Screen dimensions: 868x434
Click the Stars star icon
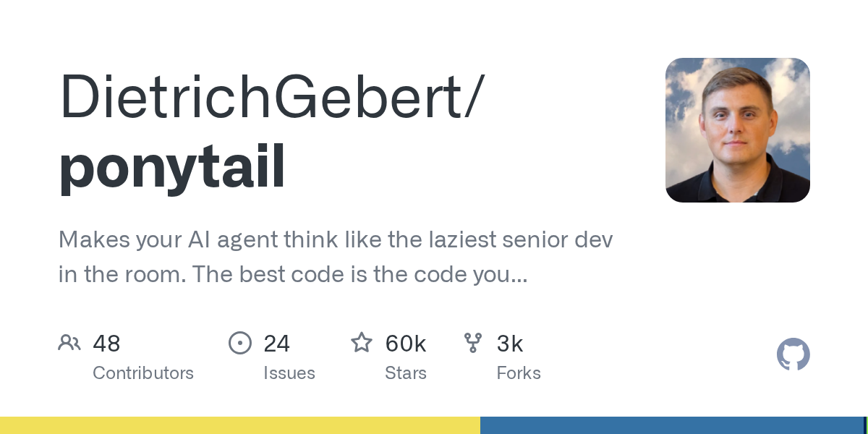(x=362, y=342)
